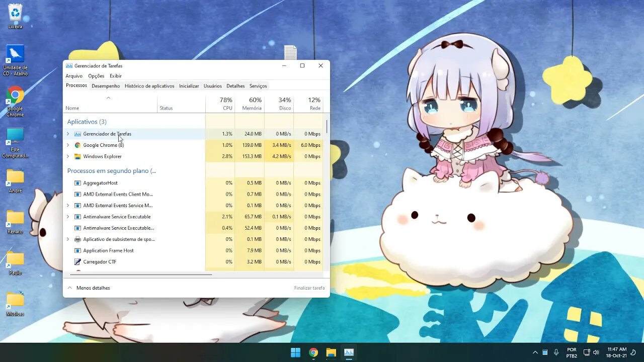Sort by the Status column header
This screenshot has height=362, width=644.
coord(181,104)
